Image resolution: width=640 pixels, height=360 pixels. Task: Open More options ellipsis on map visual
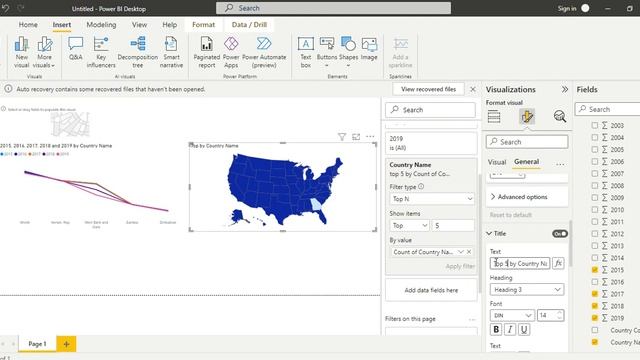coord(370,137)
